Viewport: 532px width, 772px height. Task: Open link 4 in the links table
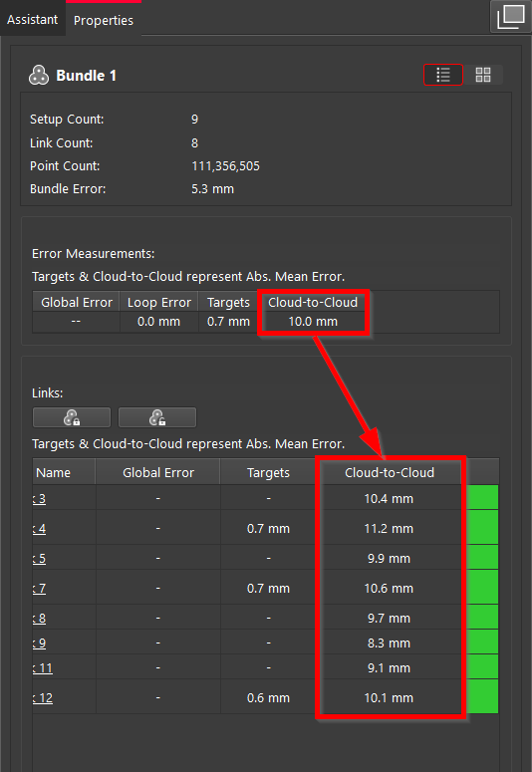pos(39,529)
